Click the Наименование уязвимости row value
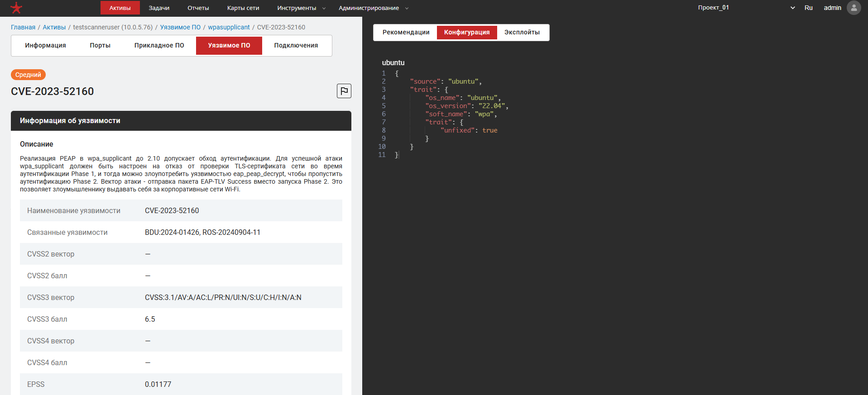Image resolution: width=868 pixels, height=395 pixels. pos(172,210)
